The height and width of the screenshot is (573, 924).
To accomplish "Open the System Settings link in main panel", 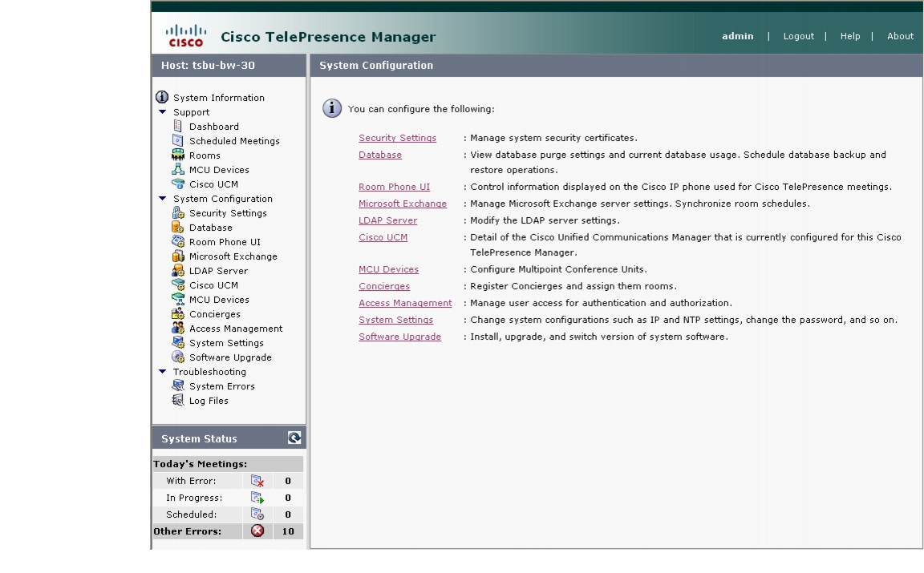I will click(396, 320).
